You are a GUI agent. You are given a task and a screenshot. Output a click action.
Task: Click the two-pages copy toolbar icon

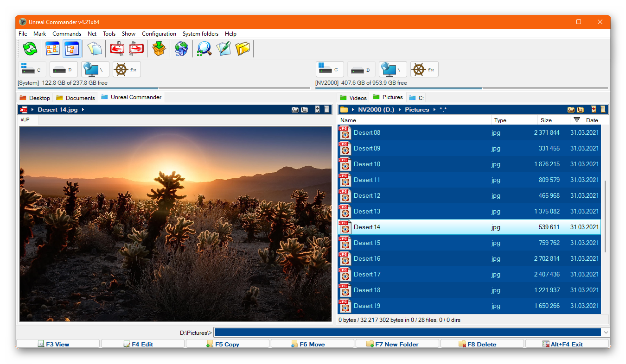(95, 48)
